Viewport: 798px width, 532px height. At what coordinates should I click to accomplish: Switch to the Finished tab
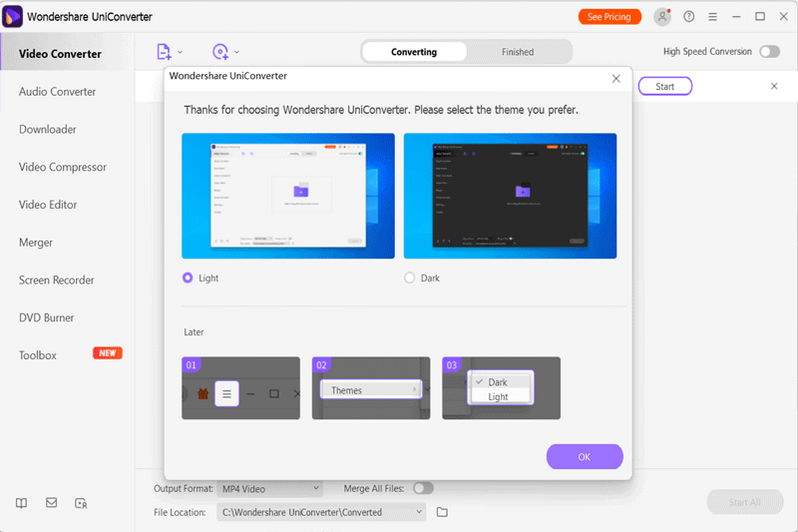[517, 52]
